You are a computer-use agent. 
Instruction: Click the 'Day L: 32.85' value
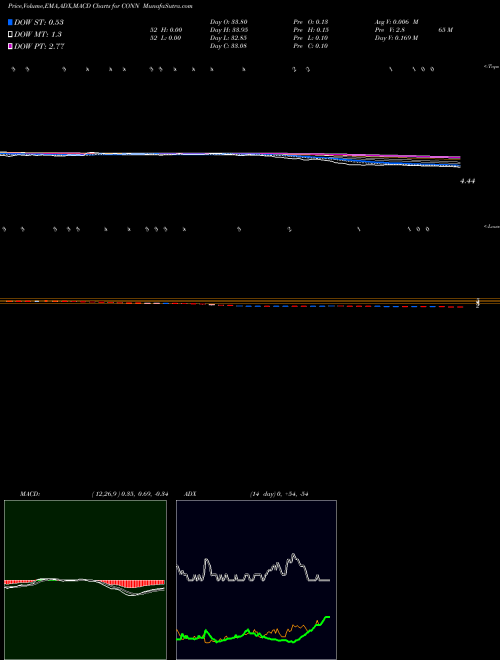pyautogui.click(x=228, y=38)
